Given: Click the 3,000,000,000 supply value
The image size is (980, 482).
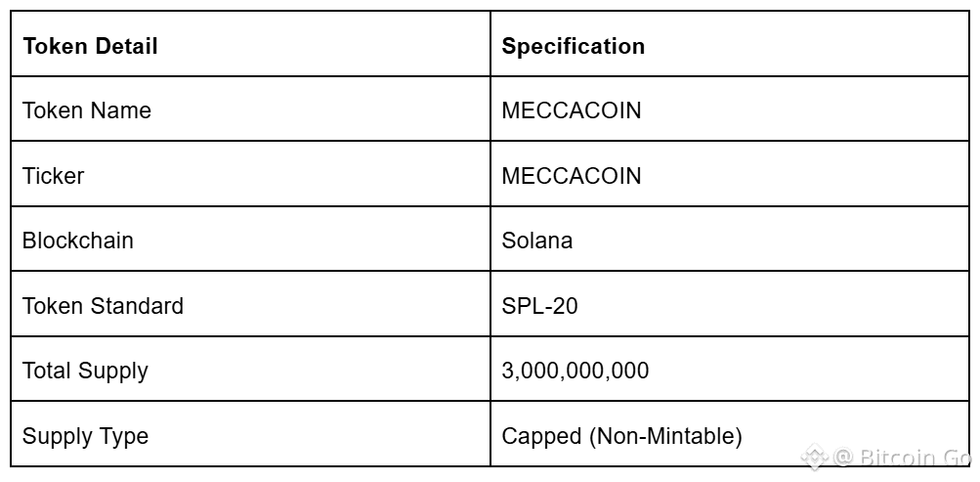Looking at the screenshot, I should 575,371.
